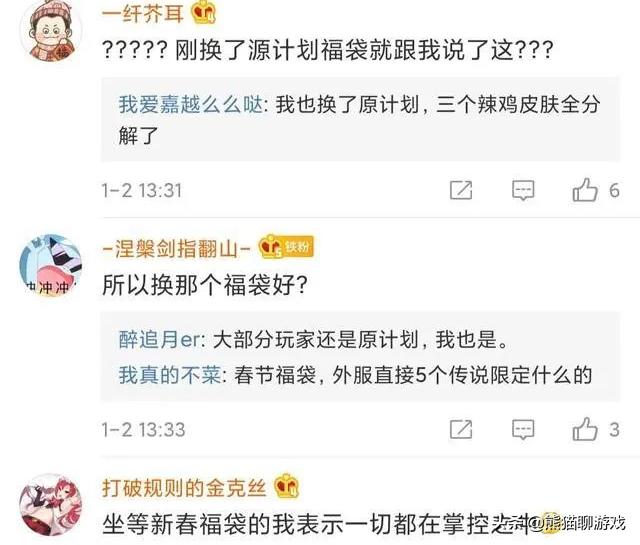
Task: Tap the 铁粉 fan badge
Action: pyautogui.click(x=298, y=246)
